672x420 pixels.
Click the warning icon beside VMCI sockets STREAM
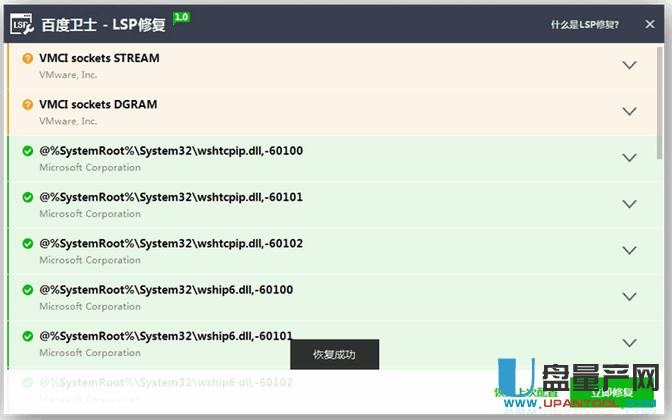click(28, 59)
